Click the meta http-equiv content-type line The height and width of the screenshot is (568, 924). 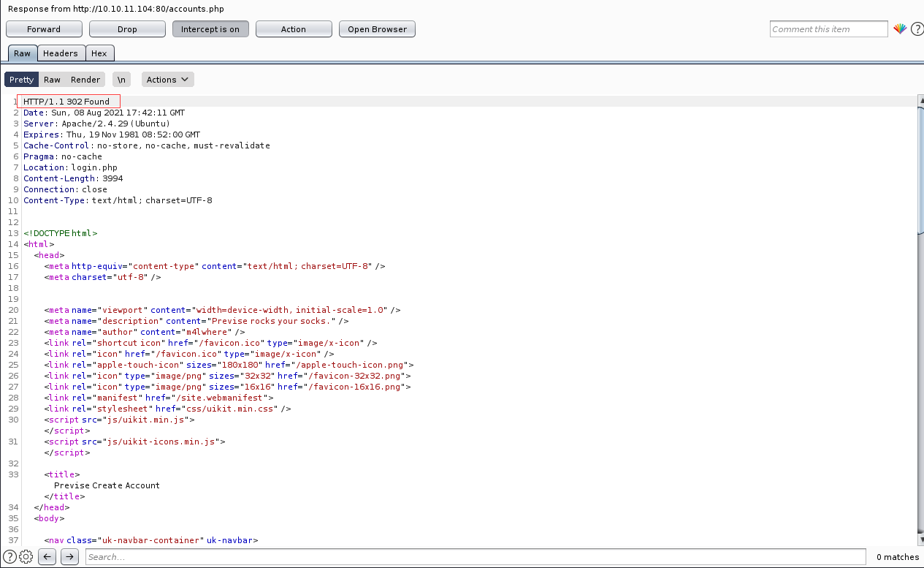point(215,266)
